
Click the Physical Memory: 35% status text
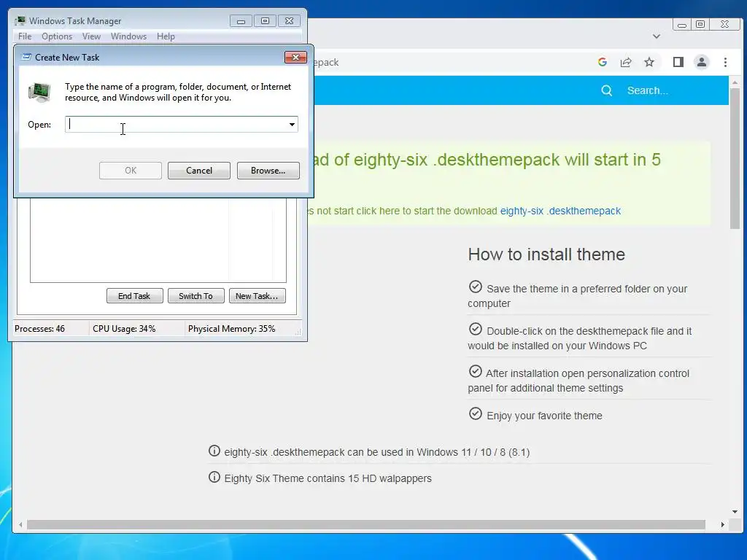(231, 329)
